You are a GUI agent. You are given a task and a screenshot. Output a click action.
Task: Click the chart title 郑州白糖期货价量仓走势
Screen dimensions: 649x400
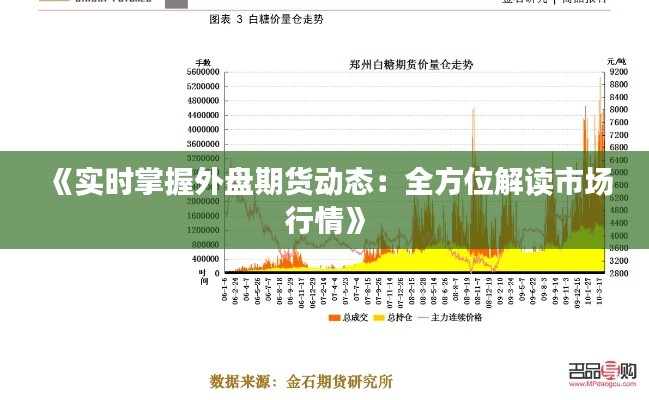pos(410,63)
